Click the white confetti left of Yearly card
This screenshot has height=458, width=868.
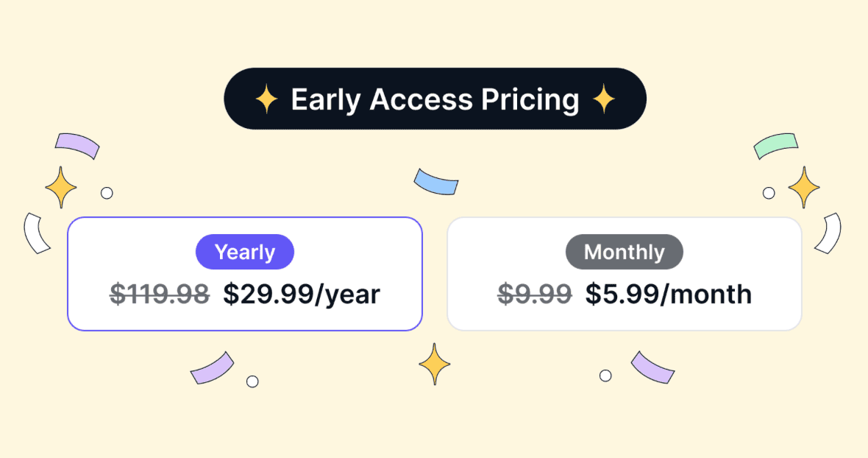click(36, 233)
